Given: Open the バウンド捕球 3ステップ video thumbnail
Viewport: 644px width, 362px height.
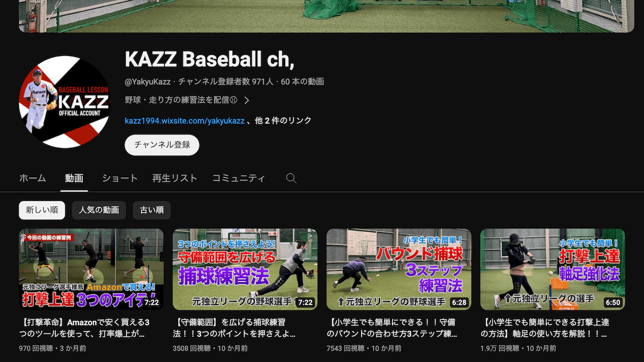Looking at the screenshot, I should [398, 269].
